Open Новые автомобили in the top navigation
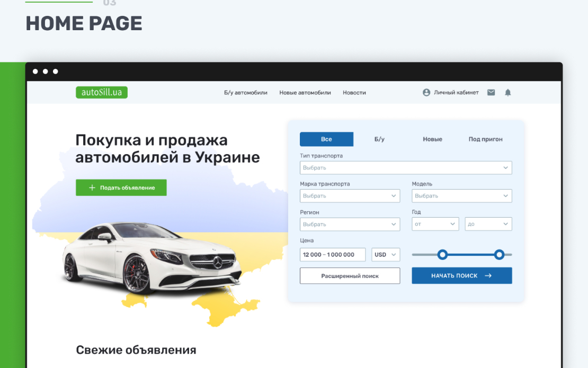Viewport: 588px width, 368px height. coord(305,93)
